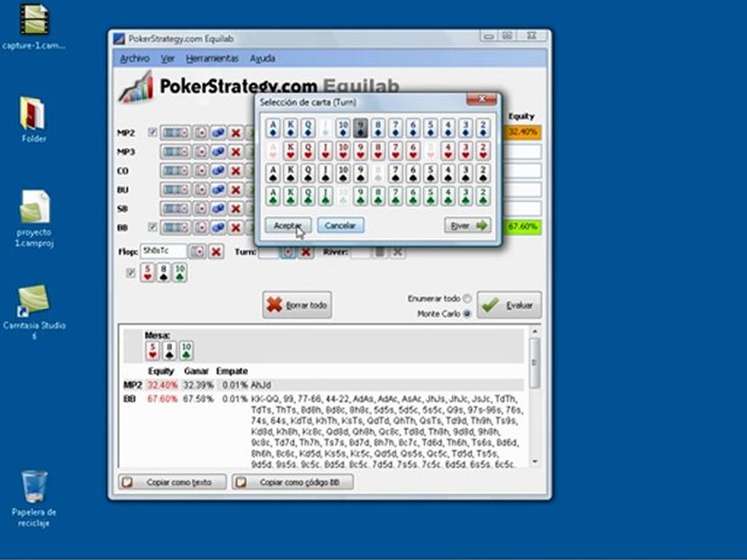Select the Jack of hearts card
Screen dimensions: 747x560
[325, 151]
